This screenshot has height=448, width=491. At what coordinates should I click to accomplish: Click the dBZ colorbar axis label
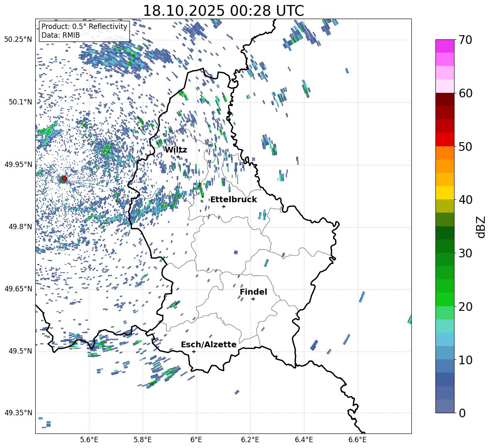tap(481, 227)
